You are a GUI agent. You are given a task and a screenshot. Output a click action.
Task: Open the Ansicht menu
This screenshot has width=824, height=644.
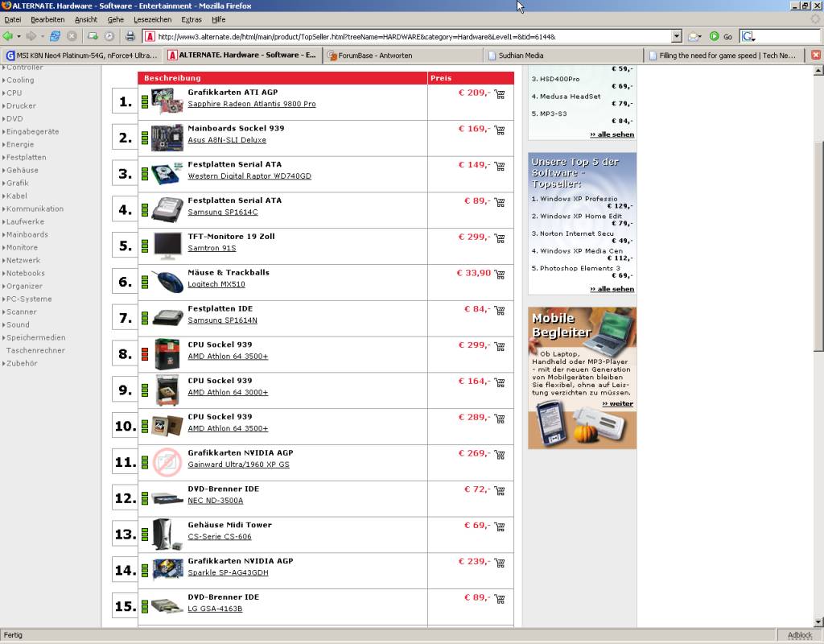point(85,19)
